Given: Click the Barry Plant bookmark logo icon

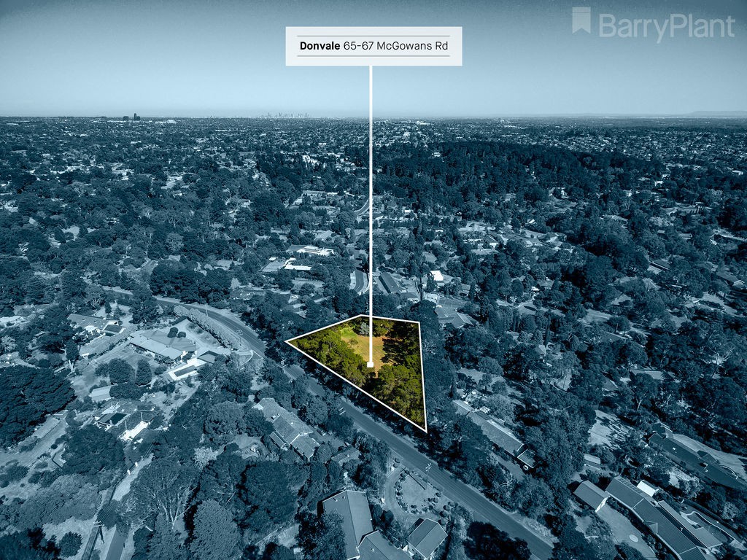Looking at the screenshot, I should tap(581, 20).
